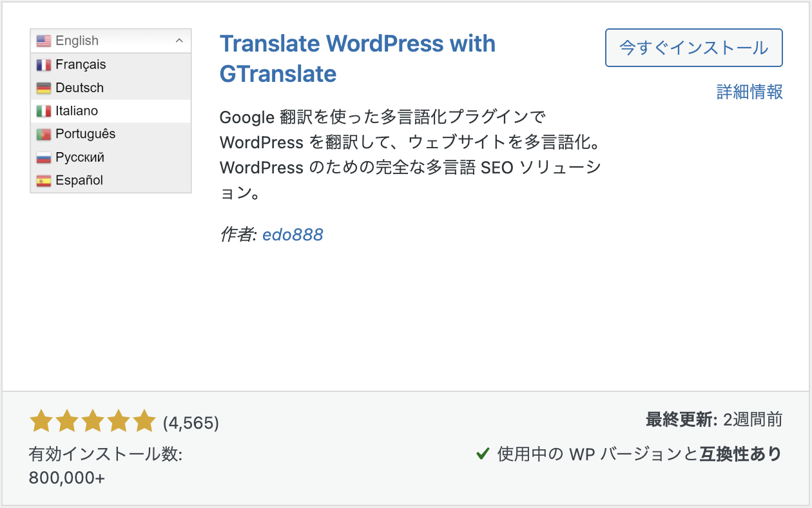Click the Spanish flag icon
Viewport: 812px width, 508px height.
[x=44, y=181]
